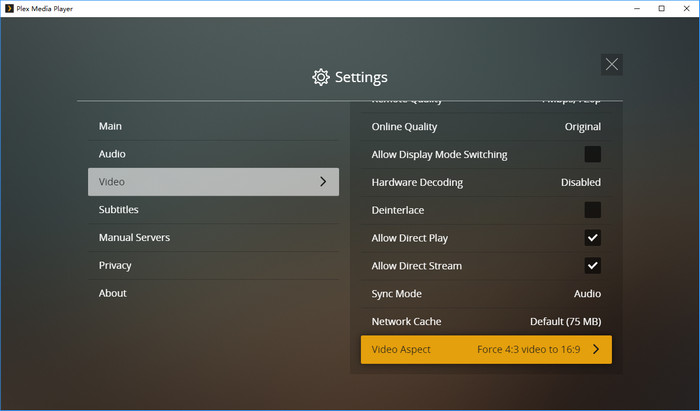Click the Settings gear icon
The image size is (700, 411).
coord(321,77)
